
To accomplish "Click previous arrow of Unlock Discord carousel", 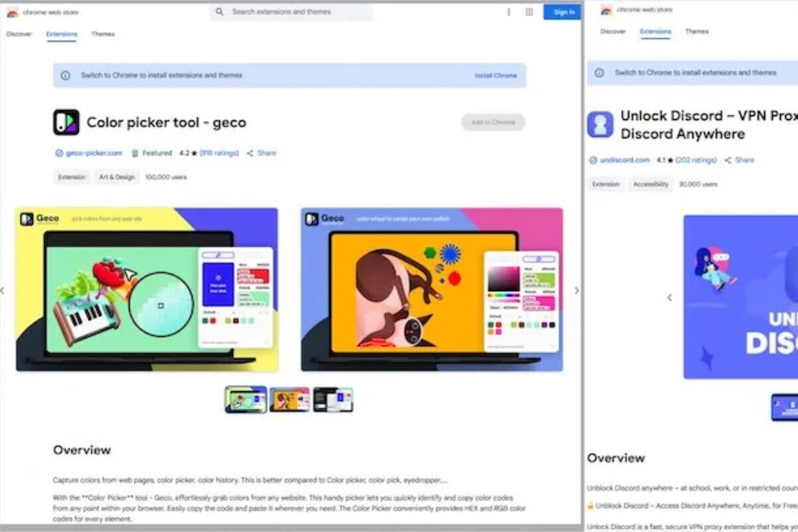I will (x=670, y=297).
